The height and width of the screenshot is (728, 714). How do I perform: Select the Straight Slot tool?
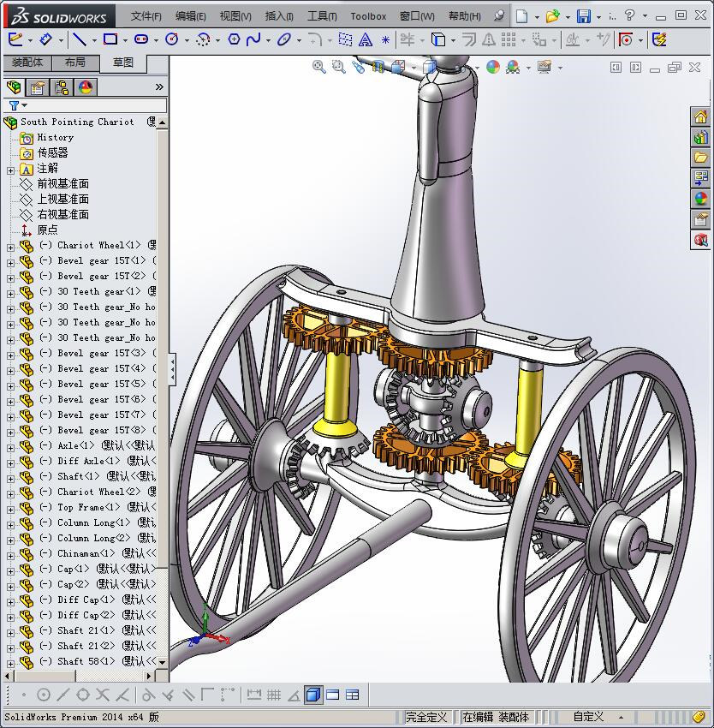pos(141,39)
